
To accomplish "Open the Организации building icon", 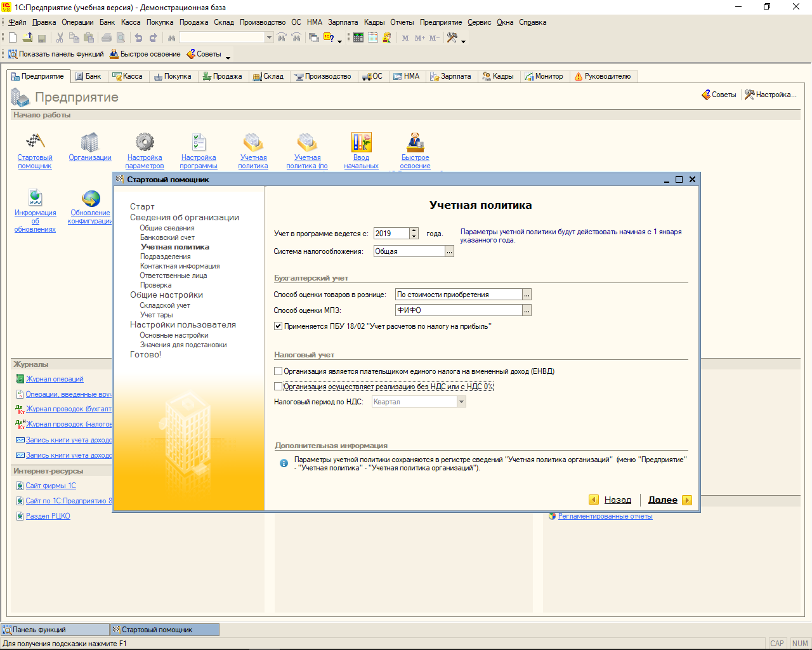I will point(89,142).
